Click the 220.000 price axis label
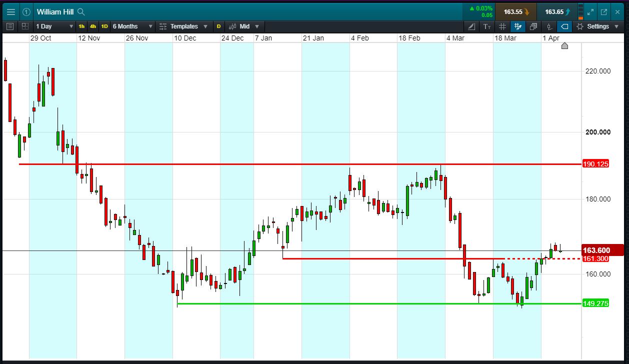Viewport: 629px width, 364px height. (x=597, y=71)
